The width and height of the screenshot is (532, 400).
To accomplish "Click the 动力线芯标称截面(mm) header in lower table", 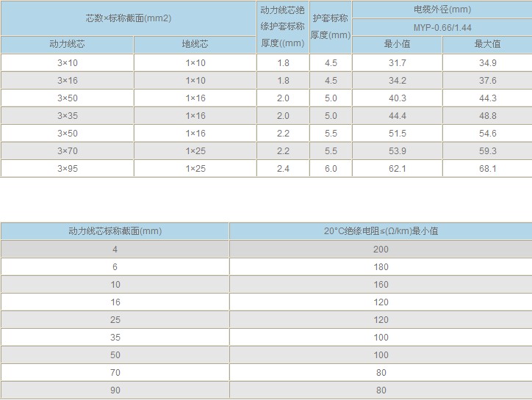I will 115,231.
